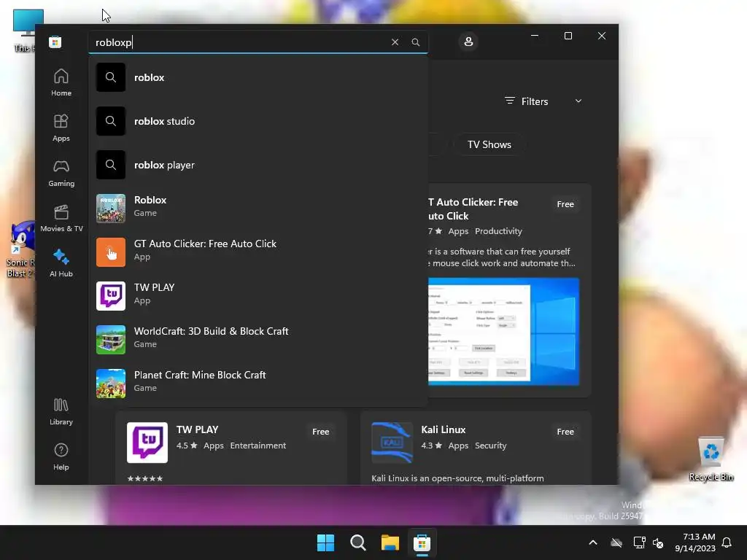The width and height of the screenshot is (747, 560).
Task: Click the Microsoft Store logo icon
Action: (55, 42)
